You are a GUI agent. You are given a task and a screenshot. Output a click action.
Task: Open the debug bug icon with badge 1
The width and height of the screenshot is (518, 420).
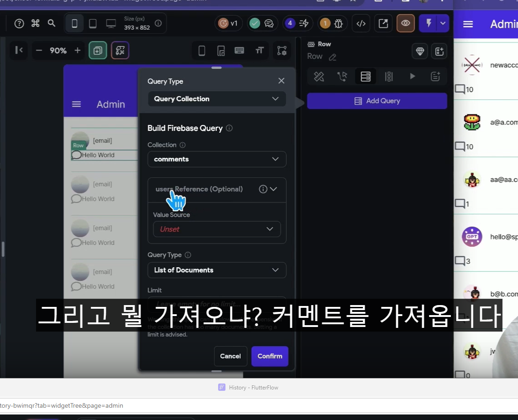(x=332, y=23)
